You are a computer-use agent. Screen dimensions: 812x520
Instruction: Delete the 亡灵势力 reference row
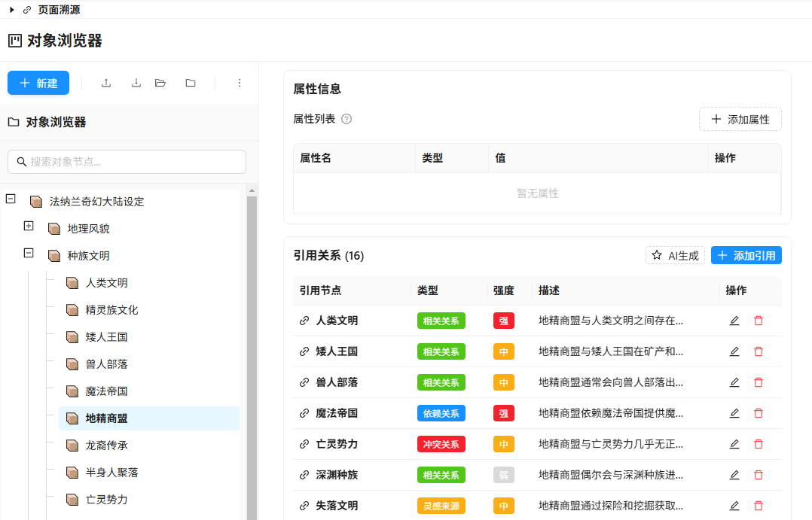(x=759, y=444)
